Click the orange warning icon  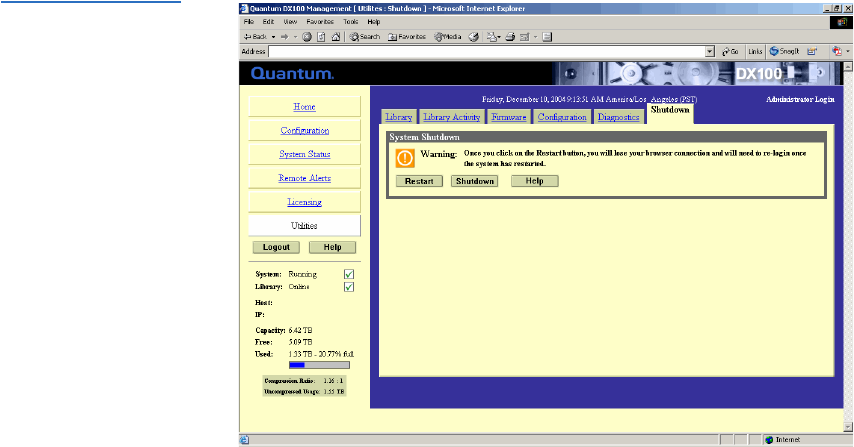click(x=405, y=158)
